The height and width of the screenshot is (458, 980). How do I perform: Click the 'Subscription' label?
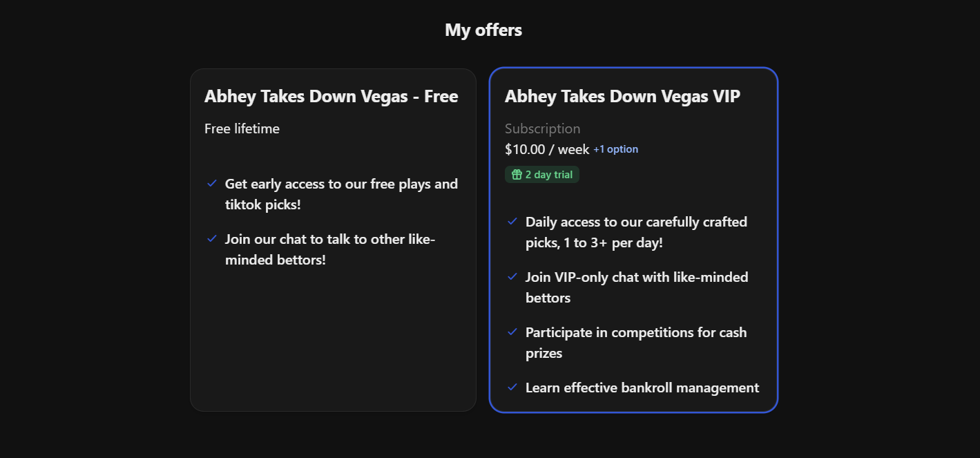point(543,128)
